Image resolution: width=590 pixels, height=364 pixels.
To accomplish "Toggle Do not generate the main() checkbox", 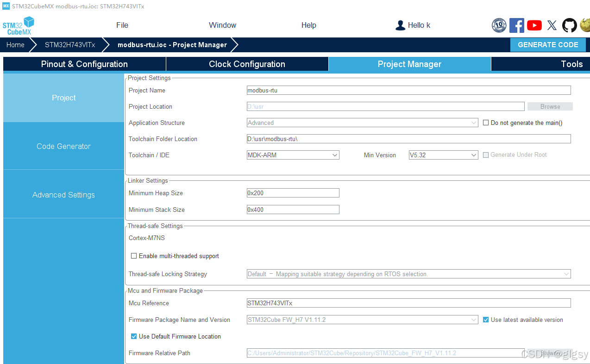I will pyautogui.click(x=486, y=123).
